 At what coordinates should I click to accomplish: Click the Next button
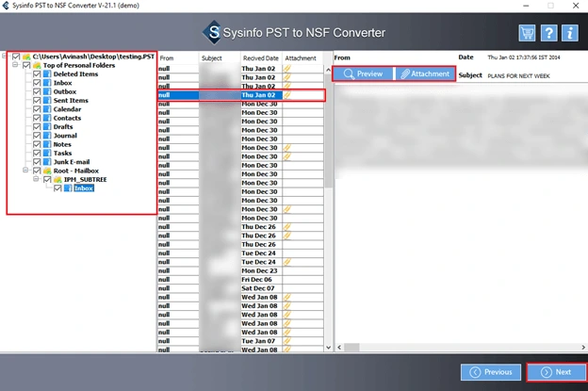(556, 372)
